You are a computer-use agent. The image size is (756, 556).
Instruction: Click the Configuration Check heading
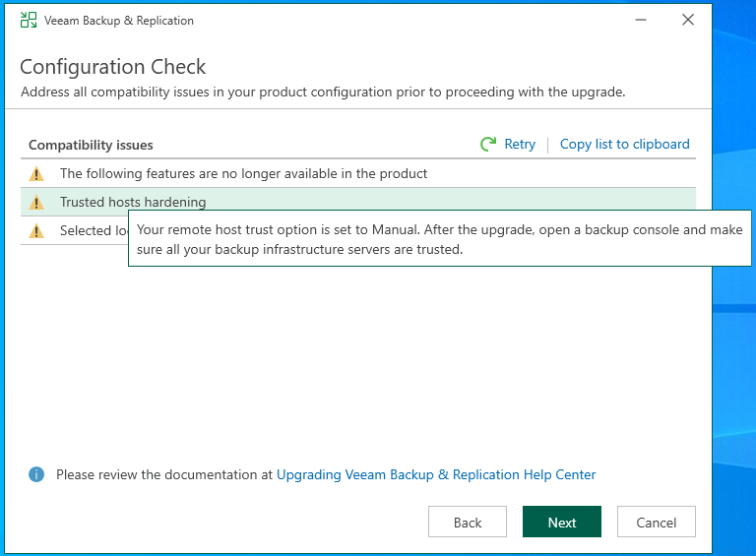click(113, 67)
